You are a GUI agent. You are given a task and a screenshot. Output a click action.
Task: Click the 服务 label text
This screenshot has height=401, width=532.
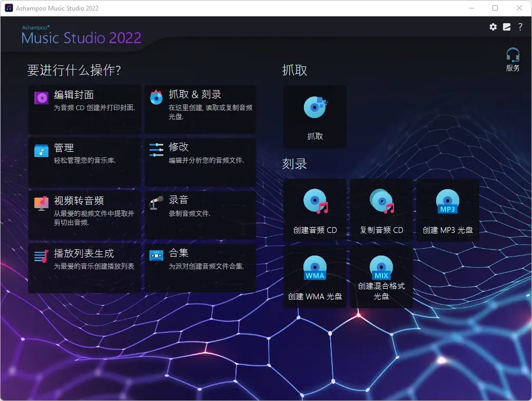pos(513,68)
